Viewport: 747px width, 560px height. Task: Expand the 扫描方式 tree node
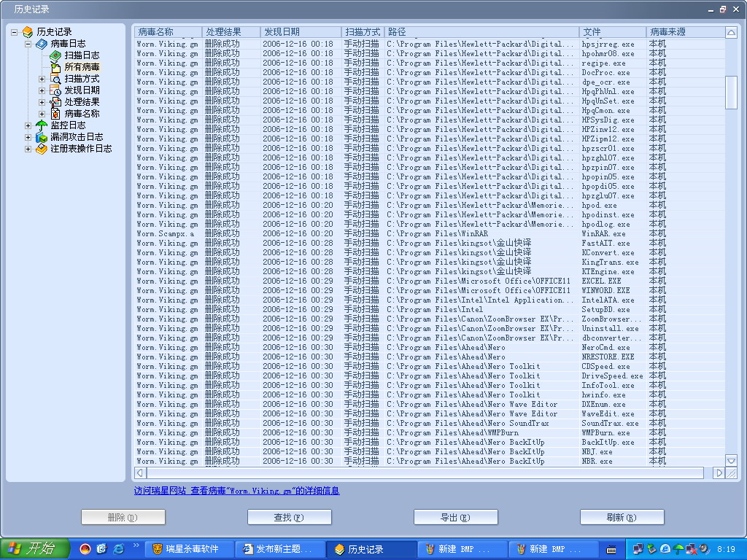click(42, 79)
